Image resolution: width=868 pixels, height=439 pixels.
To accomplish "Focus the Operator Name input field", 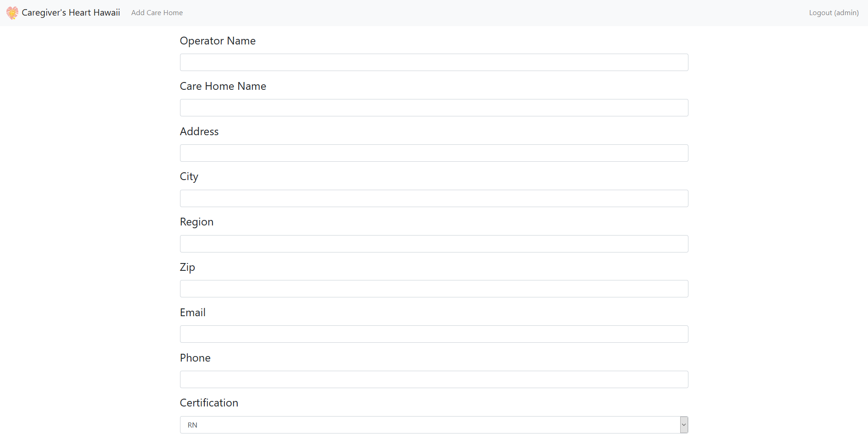I will (x=434, y=62).
